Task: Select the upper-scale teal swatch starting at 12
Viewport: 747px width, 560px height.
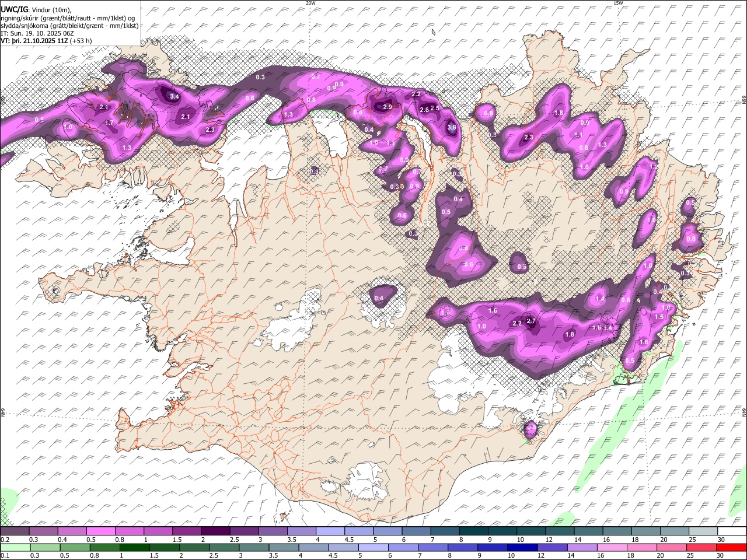Action: click(x=558, y=531)
